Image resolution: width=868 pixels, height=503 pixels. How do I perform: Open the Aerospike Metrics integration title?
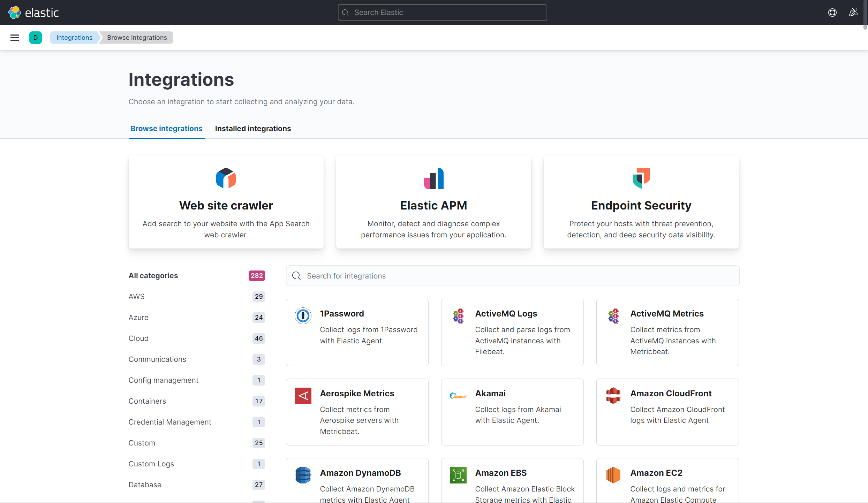coord(357,394)
